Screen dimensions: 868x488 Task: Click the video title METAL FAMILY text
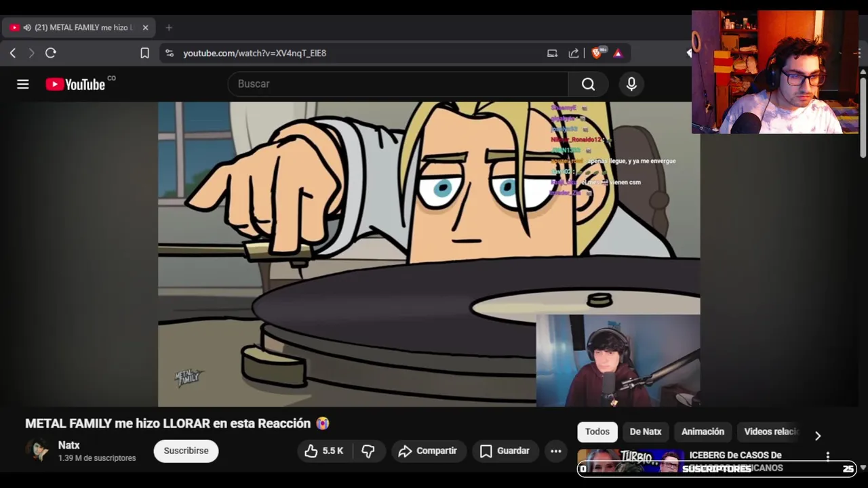pos(178,424)
